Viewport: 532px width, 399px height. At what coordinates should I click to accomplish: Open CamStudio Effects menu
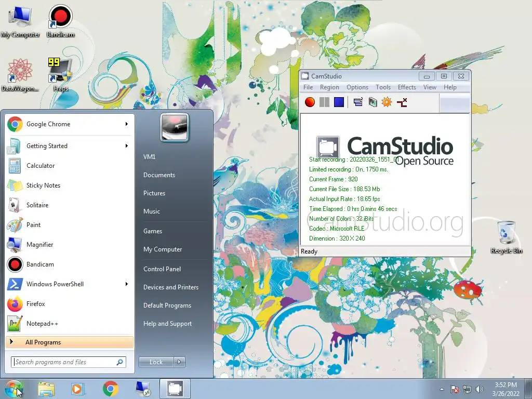pyautogui.click(x=407, y=87)
